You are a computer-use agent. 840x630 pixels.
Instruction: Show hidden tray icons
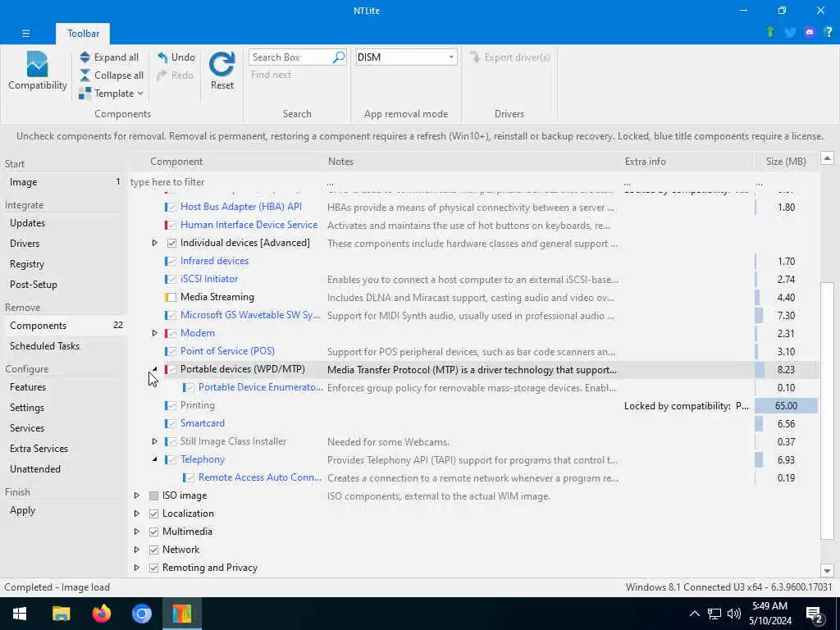coord(694,614)
